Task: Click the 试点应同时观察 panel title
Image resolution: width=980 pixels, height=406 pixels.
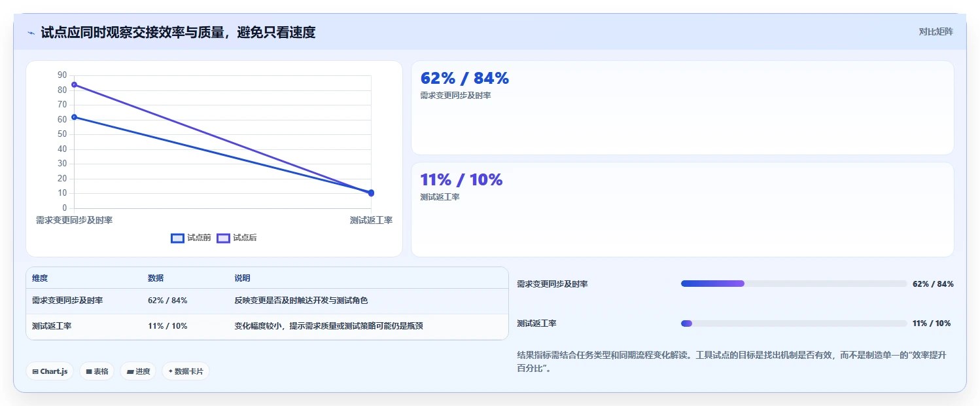Action: pyautogui.click(x=178, y=32)
